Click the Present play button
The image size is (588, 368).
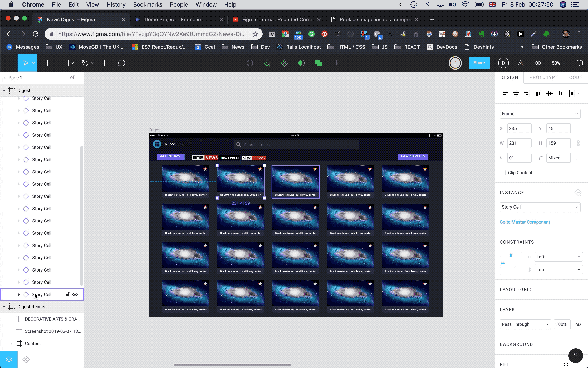[x=503, y=63]
